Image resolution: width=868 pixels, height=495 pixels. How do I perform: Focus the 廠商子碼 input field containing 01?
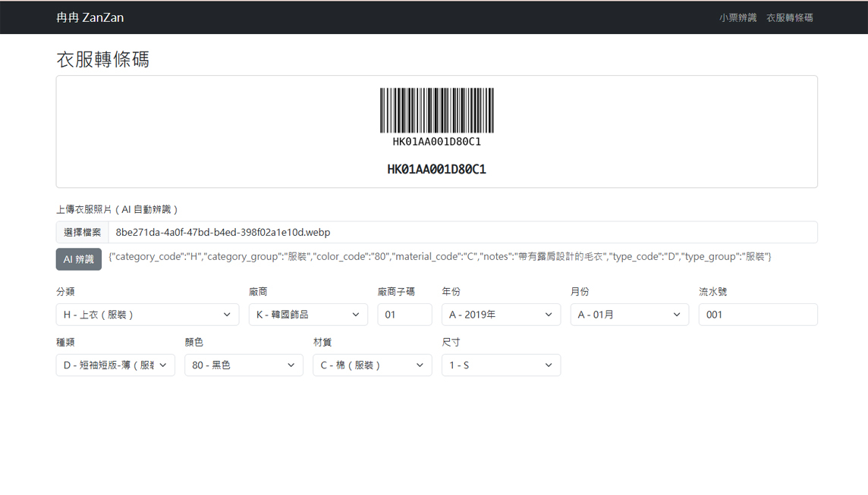click(x=404, y=315)
